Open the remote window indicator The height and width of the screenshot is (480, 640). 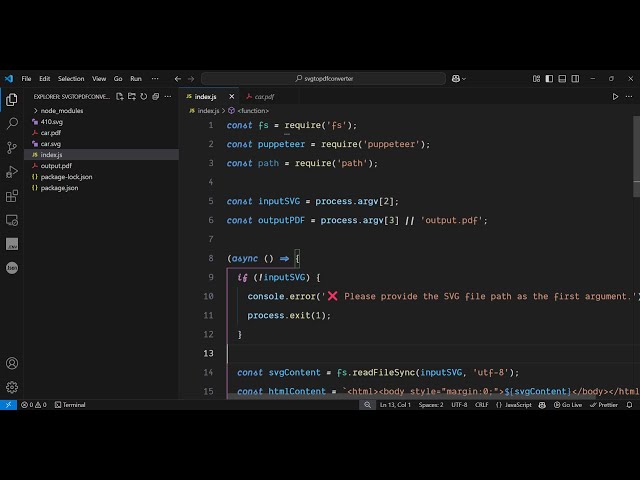8,405
